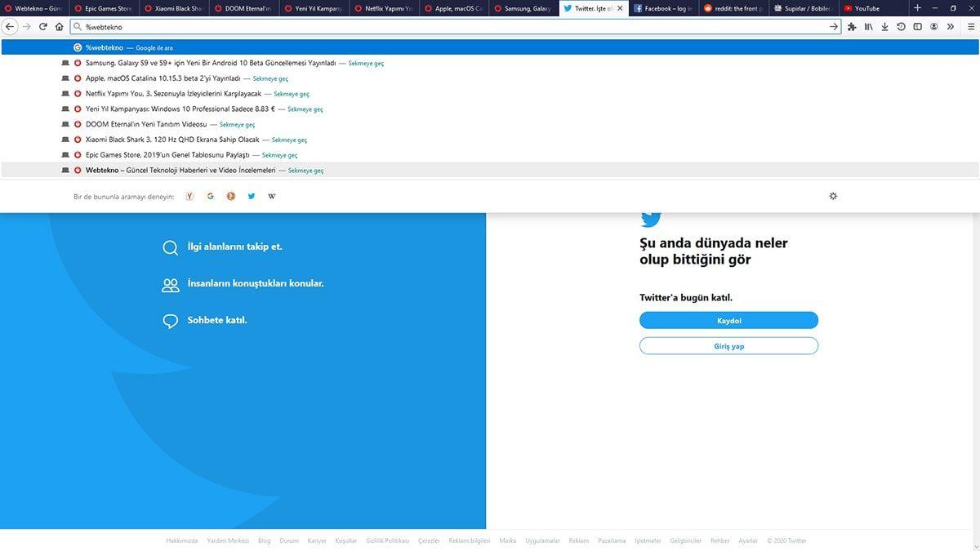The image size is (980, 551).
Task: Open the Firefox hamburger menu
Action: (x=971, y=26)
